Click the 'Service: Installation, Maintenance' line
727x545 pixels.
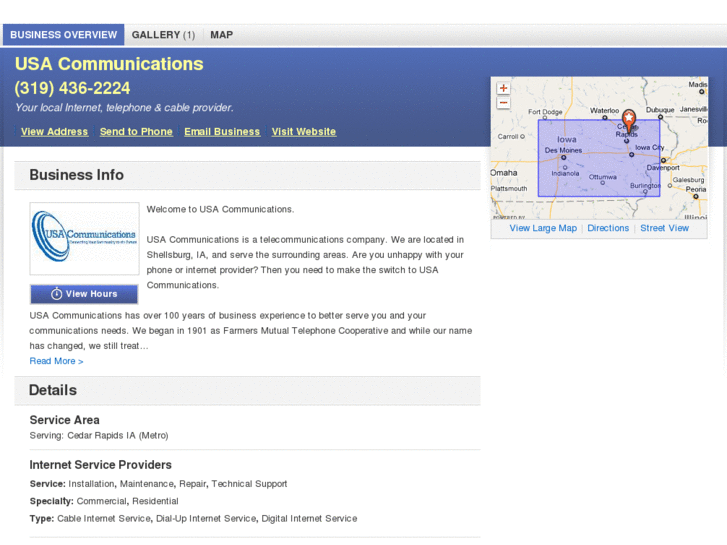(159, 484)
